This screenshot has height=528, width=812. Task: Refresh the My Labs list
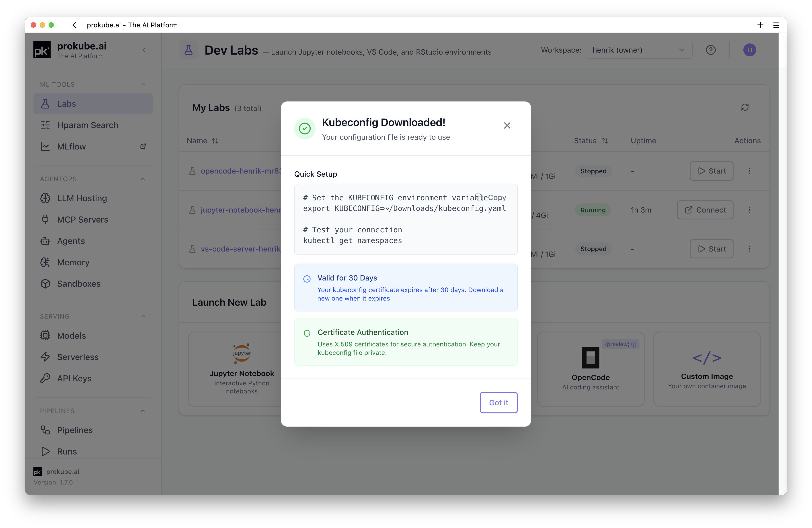point(744,107)
